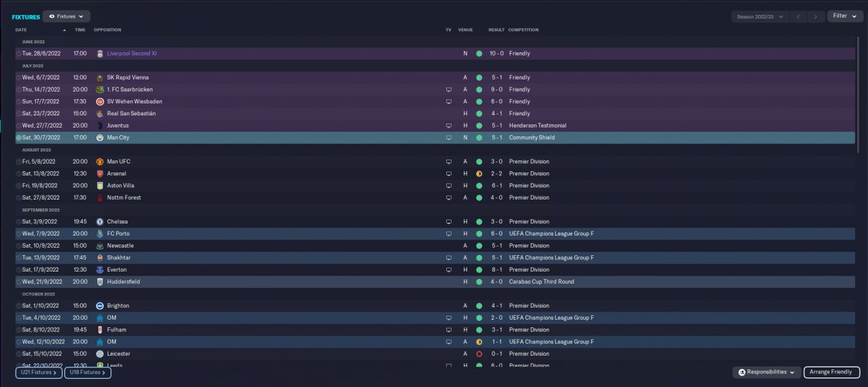Click the Arsenal club badge

point(100,174)
